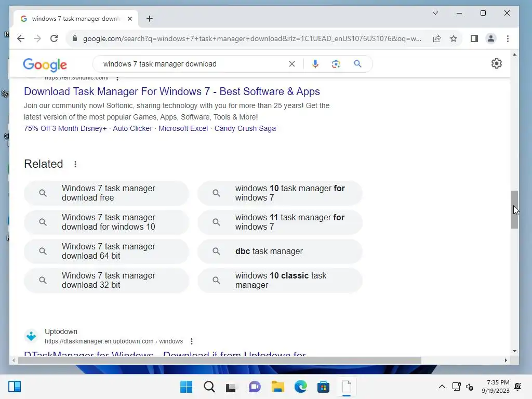Search 'windows 11 task manager for windows 7'
The image size is (532, 399).
tap(280, 222)
